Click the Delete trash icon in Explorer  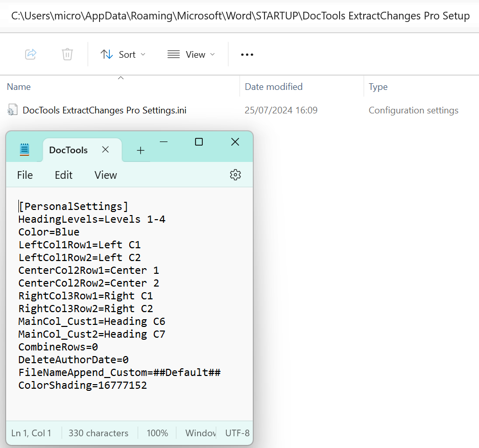[67, 54]
